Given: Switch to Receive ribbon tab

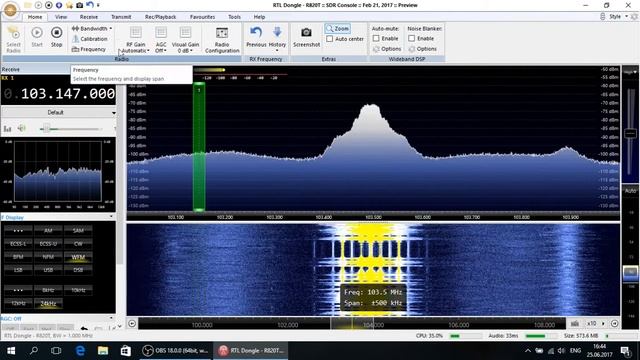Looking at the screenshot, I should pos(89,17).
